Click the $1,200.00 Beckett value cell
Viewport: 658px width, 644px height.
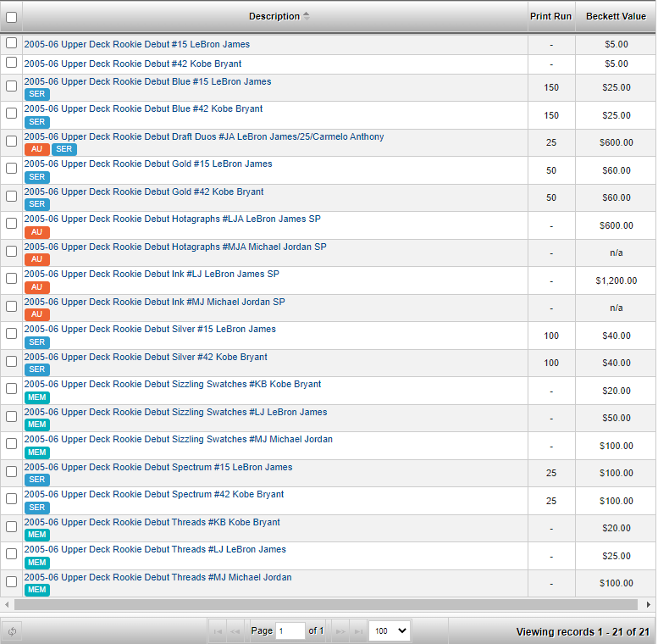point(616,280)
